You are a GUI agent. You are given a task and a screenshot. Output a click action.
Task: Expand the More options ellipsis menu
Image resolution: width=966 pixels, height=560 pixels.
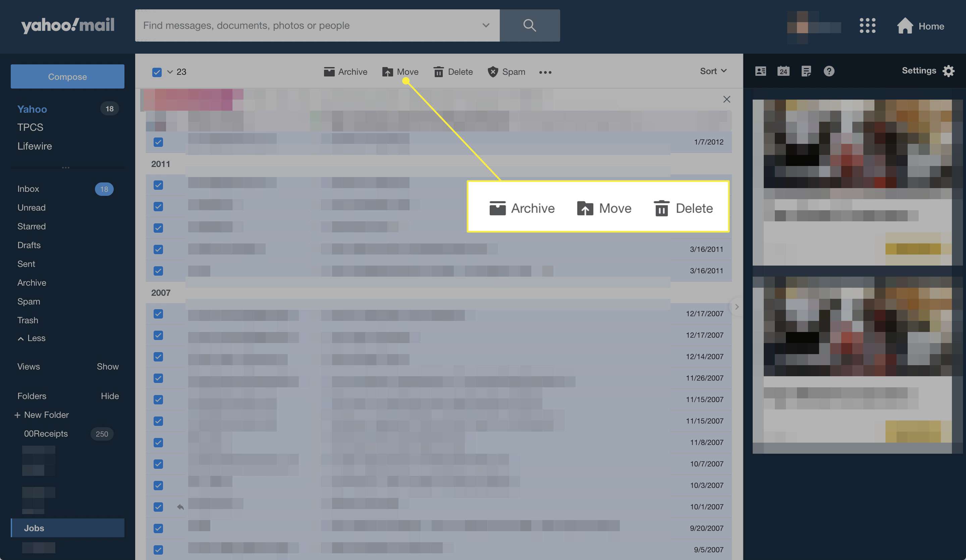coord(545,71)
